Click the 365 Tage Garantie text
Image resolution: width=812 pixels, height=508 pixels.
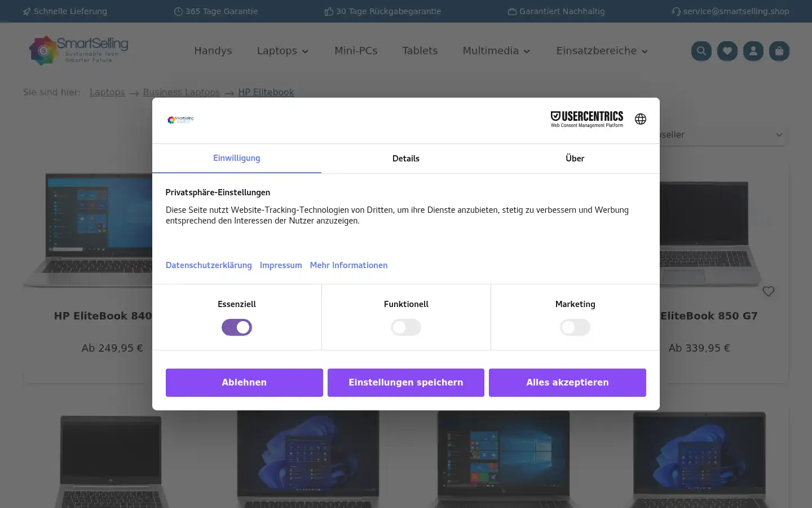click(x=222, y=11)
